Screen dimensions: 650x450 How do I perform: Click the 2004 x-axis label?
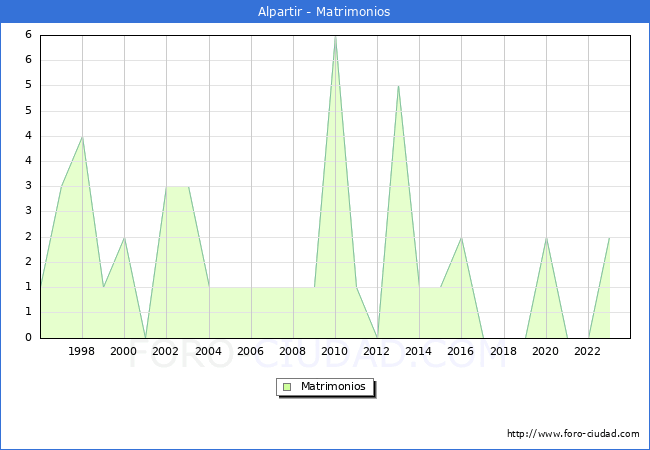click(x=209, y=351)
